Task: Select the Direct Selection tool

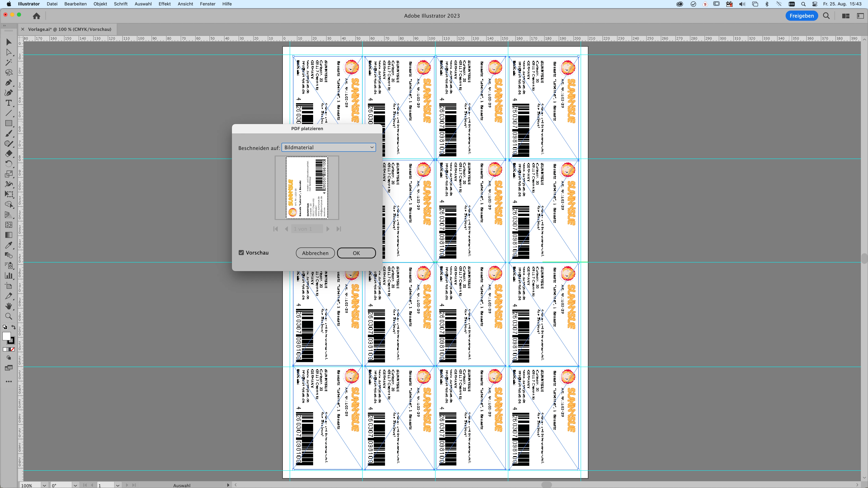Action: [x=8, y=52]
